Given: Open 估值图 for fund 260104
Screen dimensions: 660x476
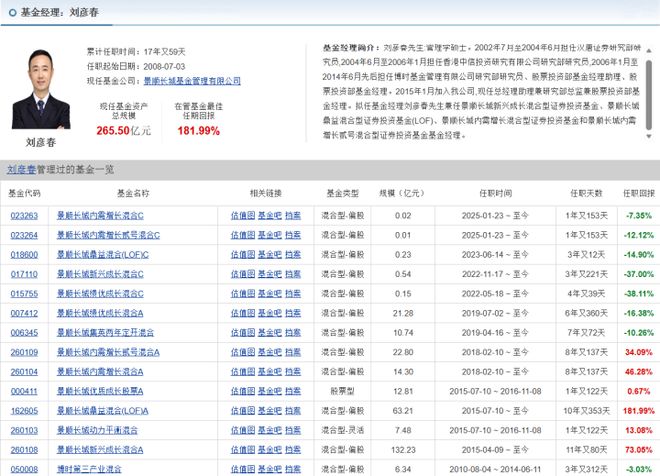Looking at the screenshot, I should [243, 372].
